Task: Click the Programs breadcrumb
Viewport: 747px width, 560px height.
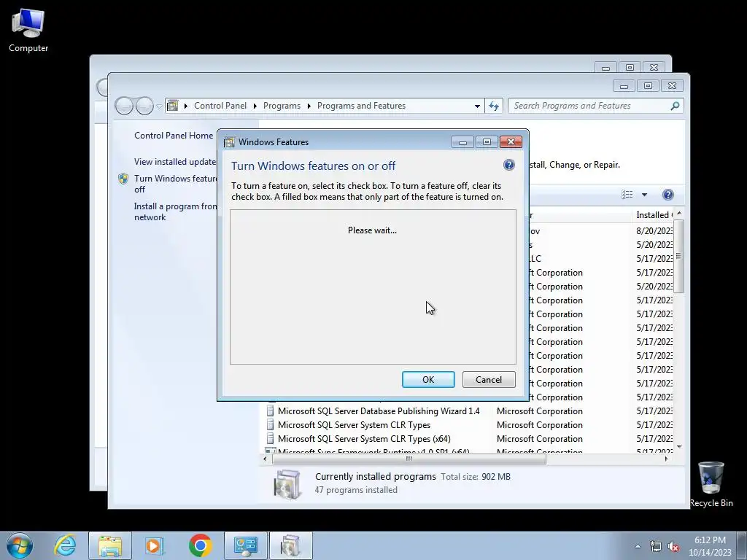Action: click(282, 106)
